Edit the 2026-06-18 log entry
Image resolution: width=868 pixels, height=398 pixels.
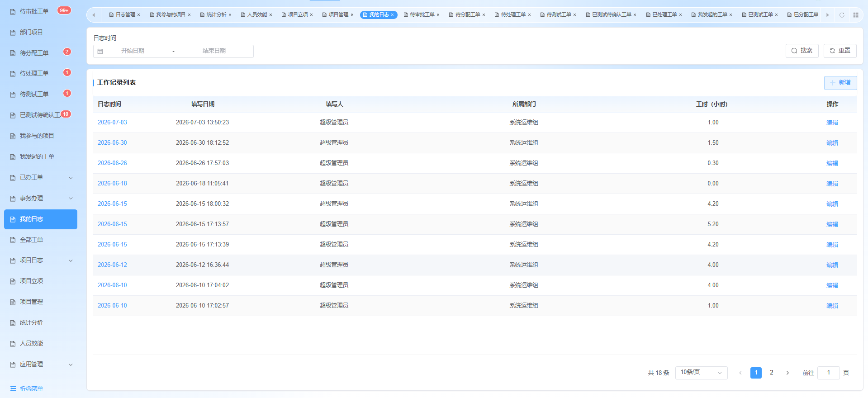832,184
